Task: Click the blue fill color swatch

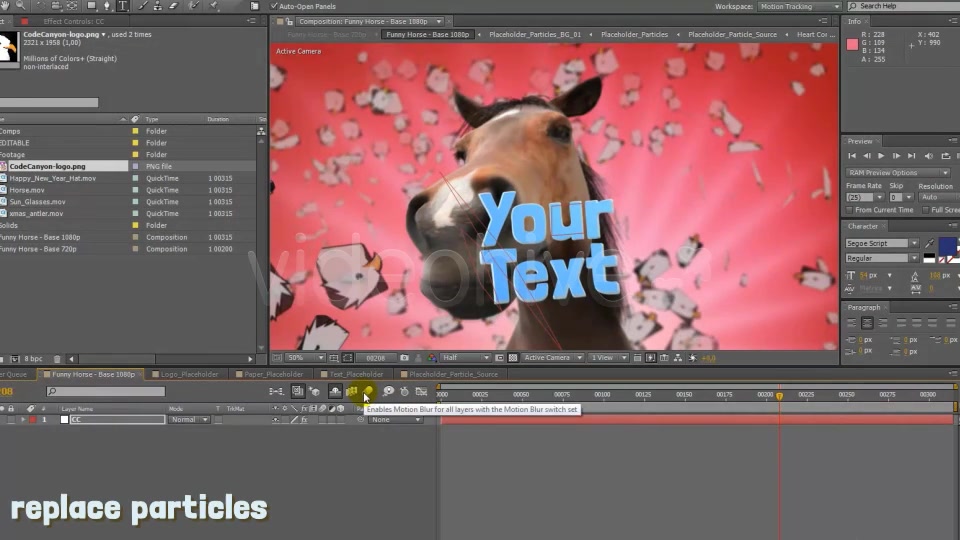Action: point(947,247)
